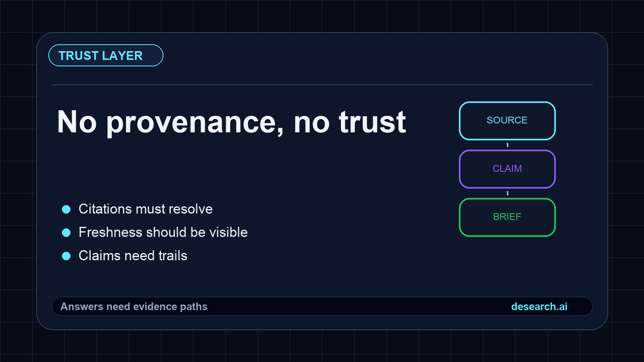644x362 pixels.
Task: Click the text 'Claims need trails'
Action: pos(133,256)
